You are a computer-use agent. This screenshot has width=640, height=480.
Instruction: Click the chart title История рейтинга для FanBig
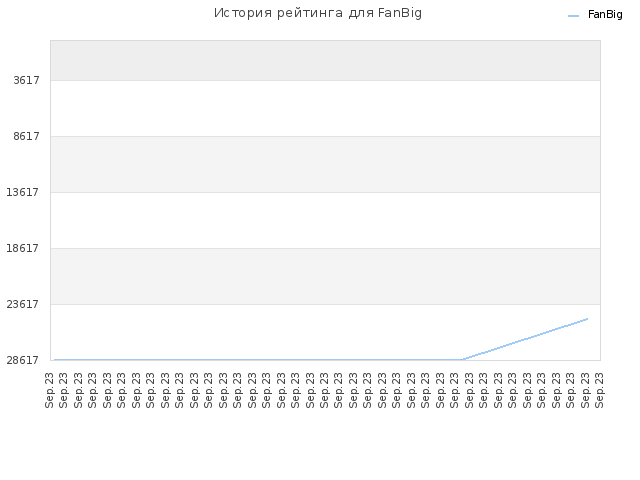(318, 13)
